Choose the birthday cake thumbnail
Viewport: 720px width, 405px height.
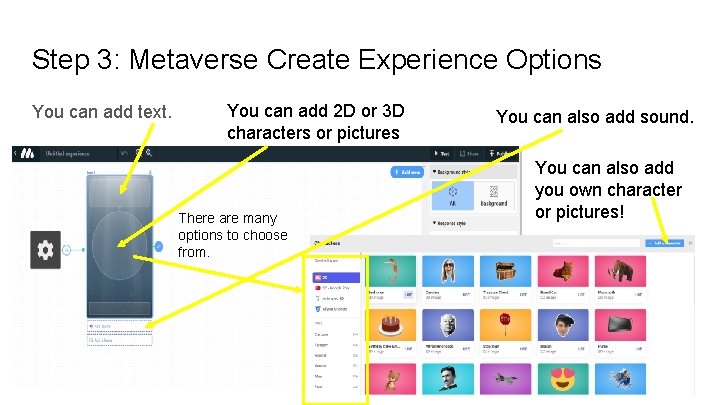(392, 325)
